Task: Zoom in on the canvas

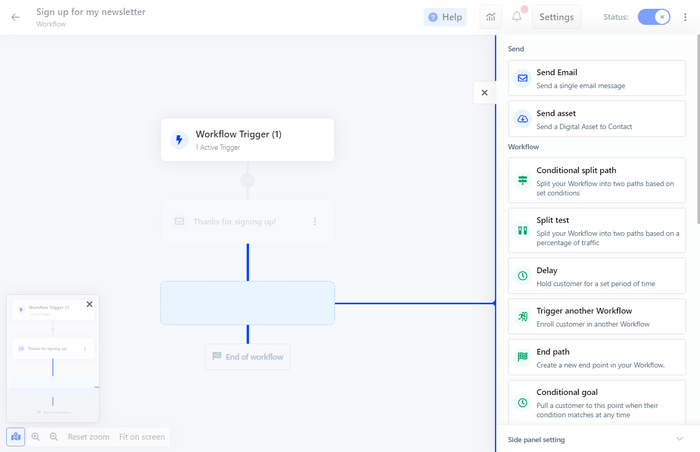Action: point(36,437)
